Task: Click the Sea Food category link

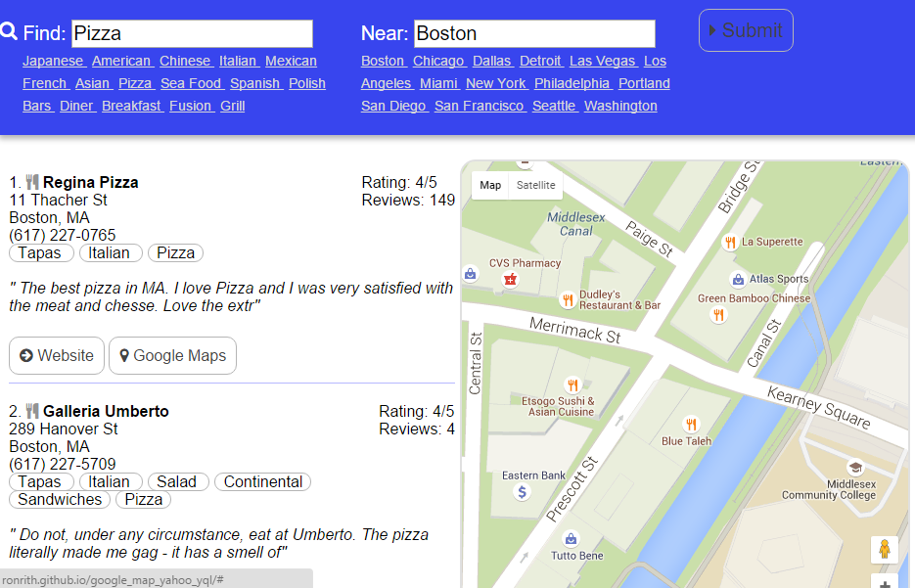Action: (191, 83)
